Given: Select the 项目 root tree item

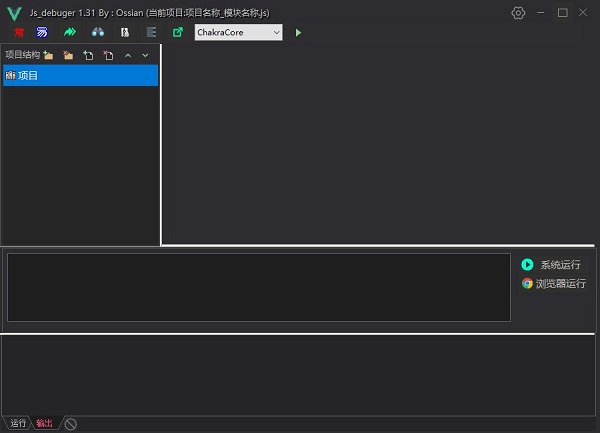Looking at the screenshot, I should point(80,75).
